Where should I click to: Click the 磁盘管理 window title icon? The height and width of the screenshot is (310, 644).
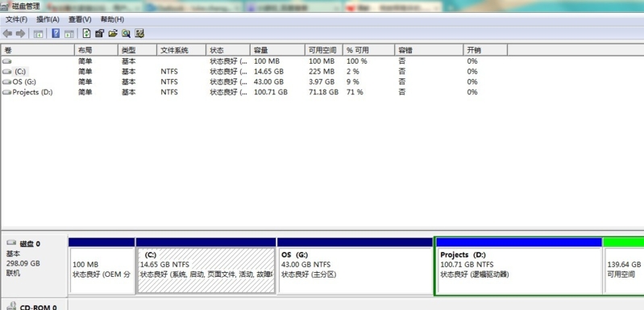point(5,6)
